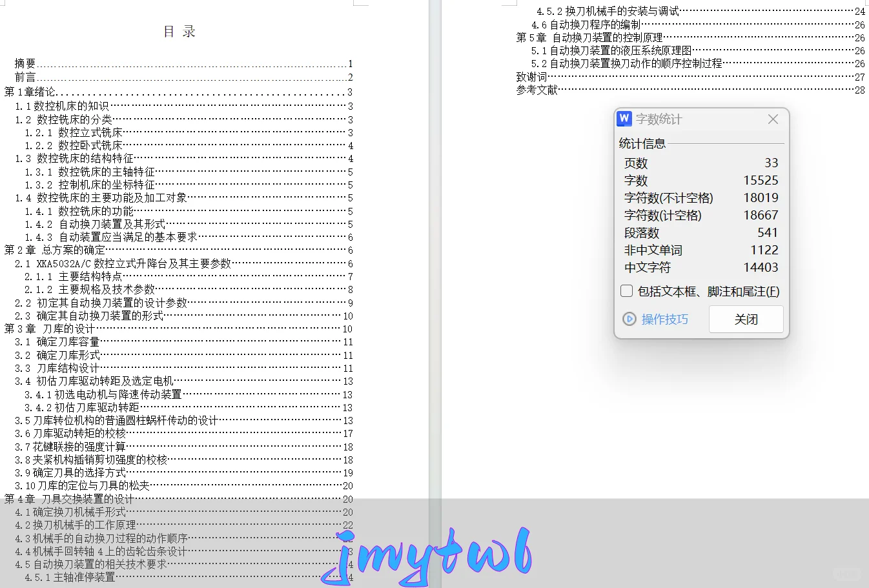Select the 页数 value 33
This screenshot has height=588, width=869.
(x=772, y=163)
